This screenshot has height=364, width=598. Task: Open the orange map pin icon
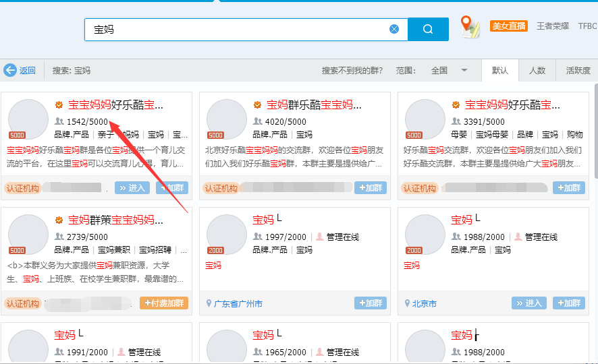[469, 26]
